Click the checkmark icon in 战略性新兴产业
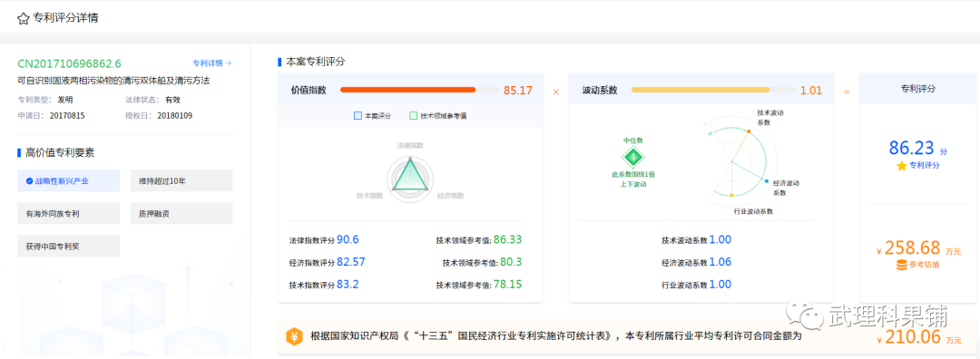The image size is (980, 359). [x=29, y=181]
